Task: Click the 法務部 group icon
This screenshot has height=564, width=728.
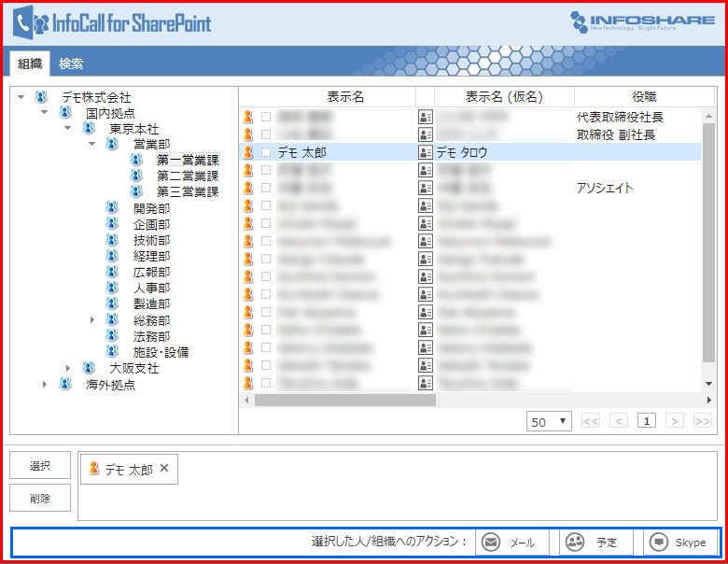Action: tap(112, 335)
